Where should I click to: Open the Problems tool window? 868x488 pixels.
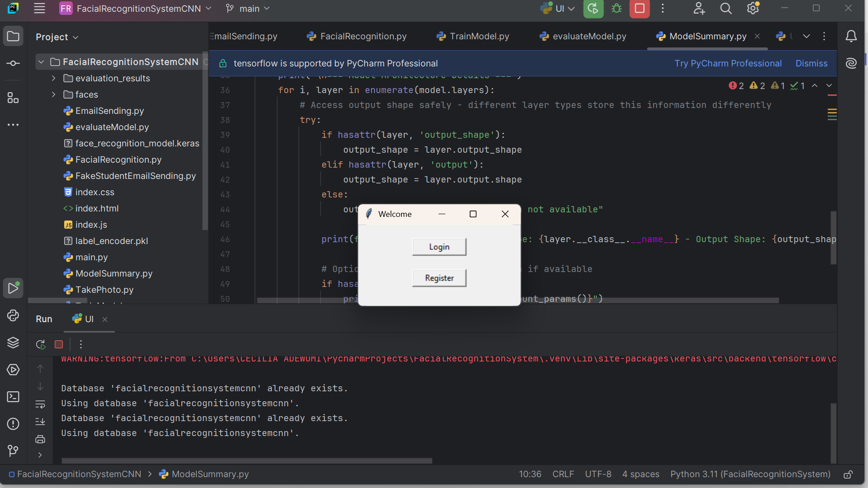click(13, 424)
